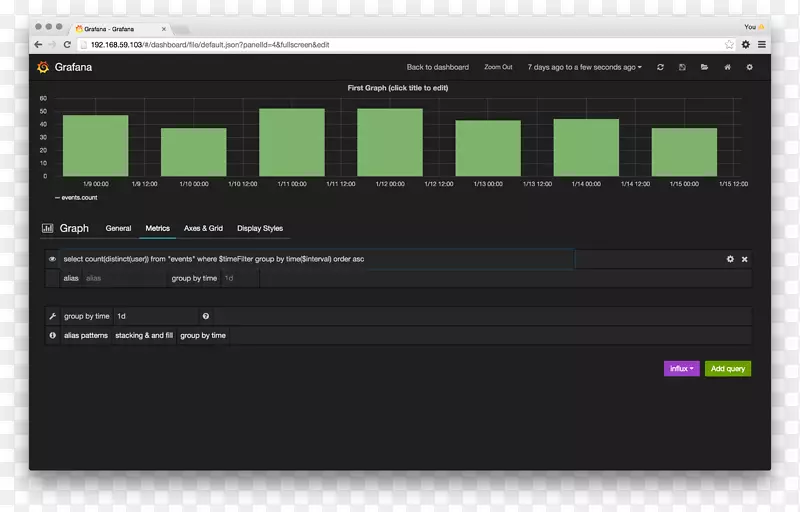Remove the query with the X icon
Screen dimensions: 800x512
coord(744,259)
